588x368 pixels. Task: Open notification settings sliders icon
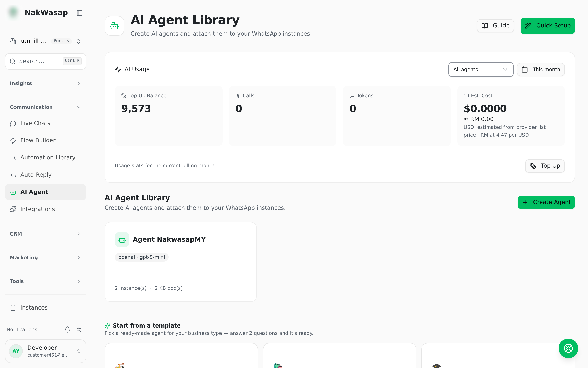pos(79,329)
